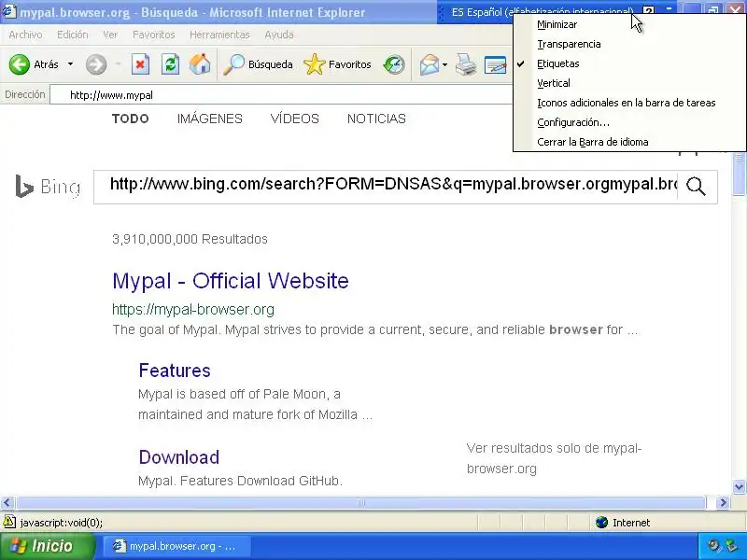The width and height of the screenshot is (747, 560).
Task: Open the Herramientas menu
Action: click(x=219, y=35)
